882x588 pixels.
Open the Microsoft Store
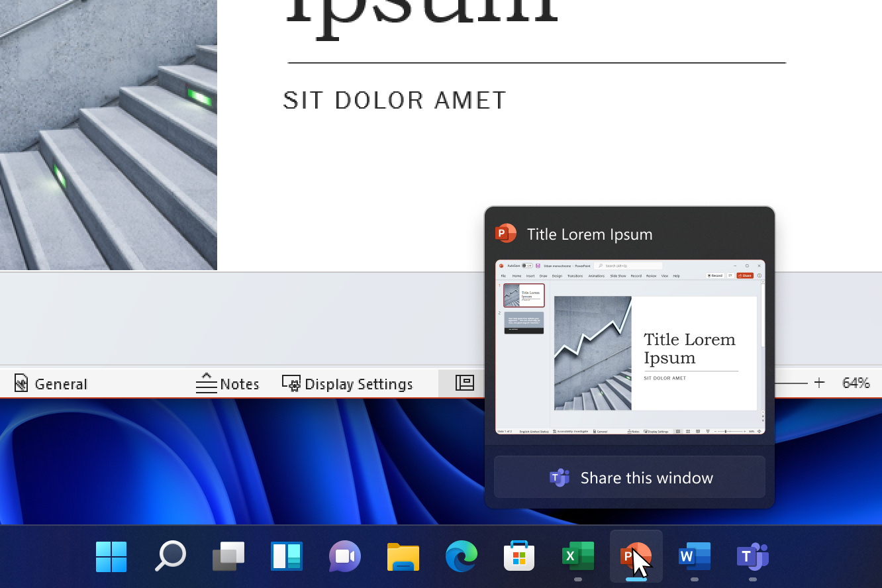tap(519, 556)
